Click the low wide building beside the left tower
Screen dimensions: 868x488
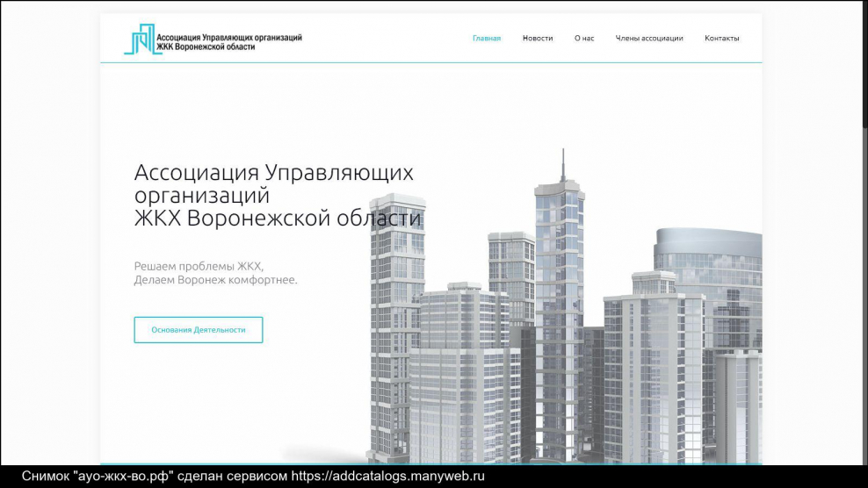click(x=461, y=369)
